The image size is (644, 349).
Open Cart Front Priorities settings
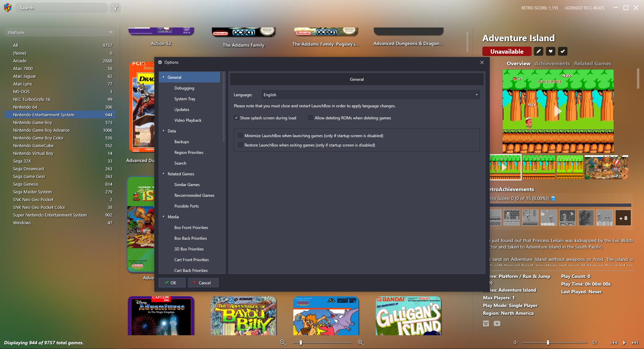[192, 260]
